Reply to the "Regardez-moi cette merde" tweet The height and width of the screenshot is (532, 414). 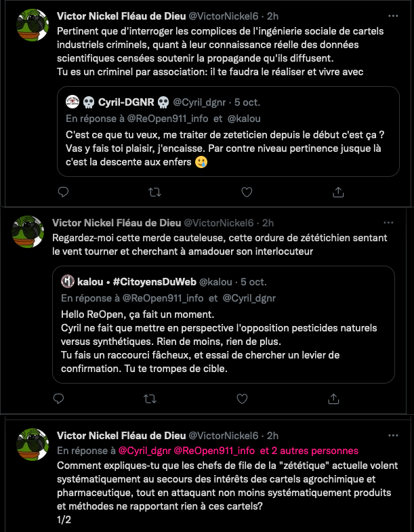click(x=59, y=398)
